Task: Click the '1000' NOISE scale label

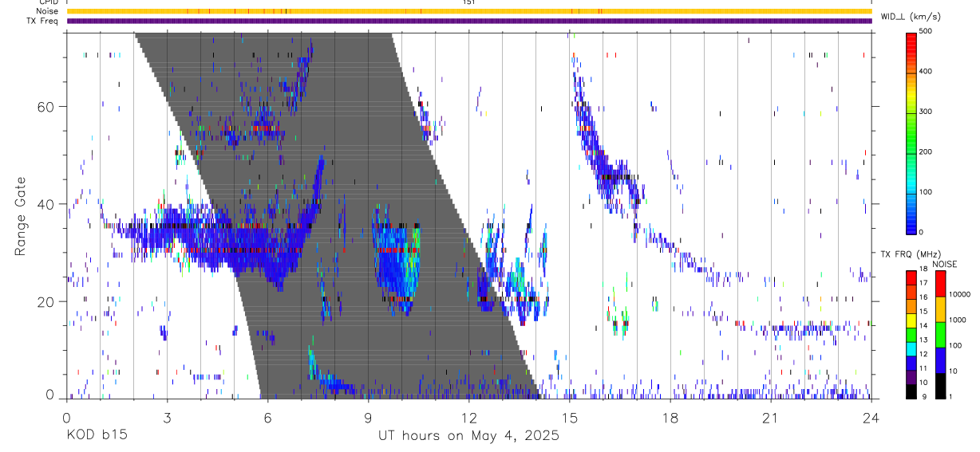Action: coord(957,320)
